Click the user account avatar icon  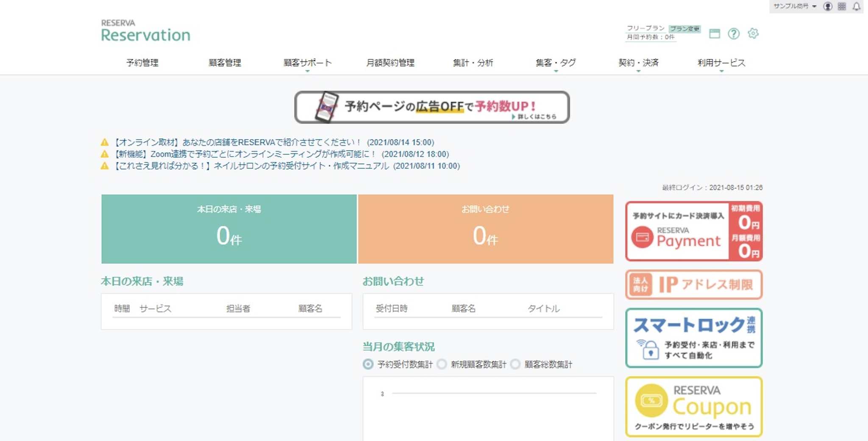point(828,6)
